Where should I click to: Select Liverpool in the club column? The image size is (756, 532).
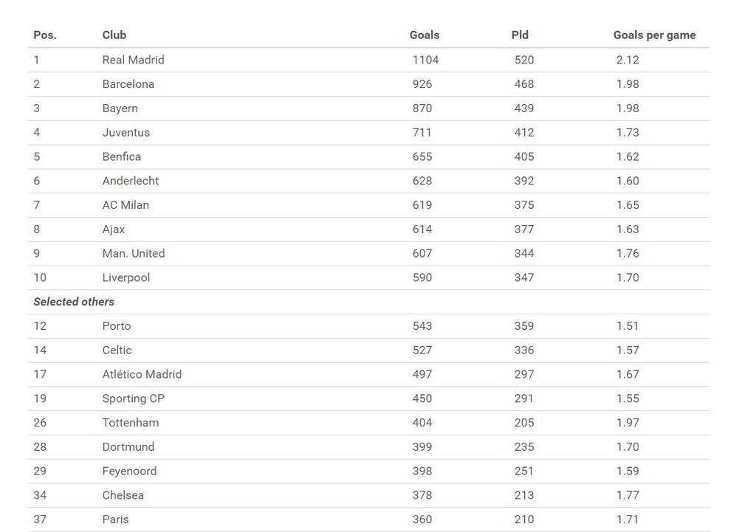pyautogui.click(x=126, y=277)
